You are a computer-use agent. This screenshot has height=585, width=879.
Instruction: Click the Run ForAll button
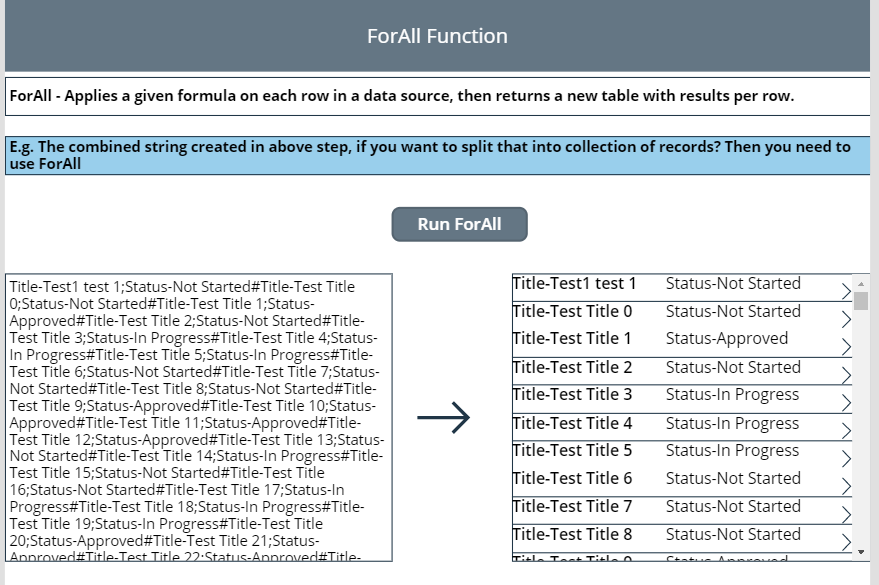[459, 224]
